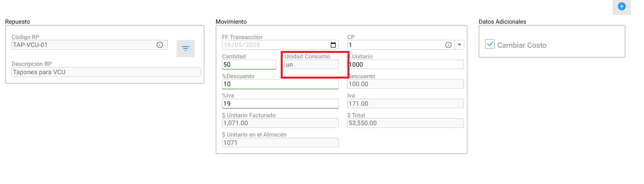Select the Código RP text field

[90, 45]
